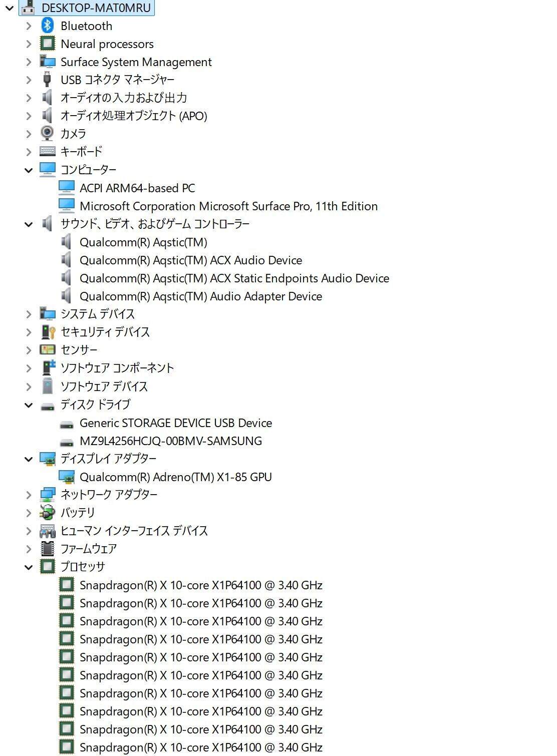Expand the バッテリ category
Viewport: 557px width, 756px height.
29,513
